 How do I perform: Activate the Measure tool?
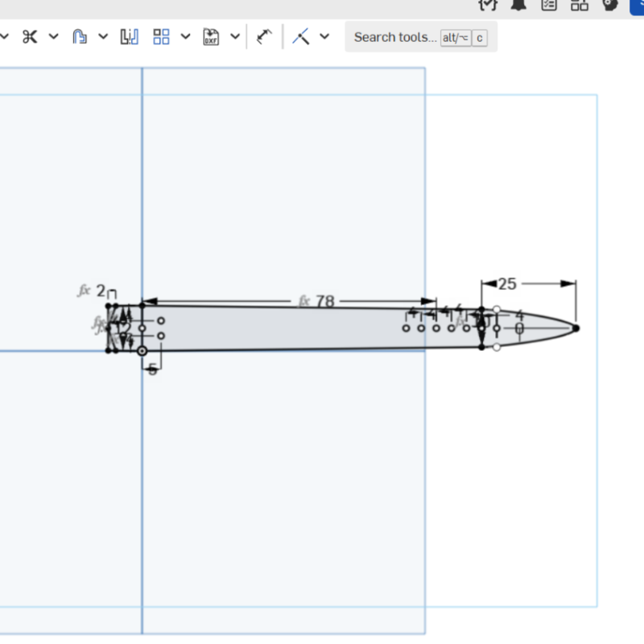tap(264, 36)
